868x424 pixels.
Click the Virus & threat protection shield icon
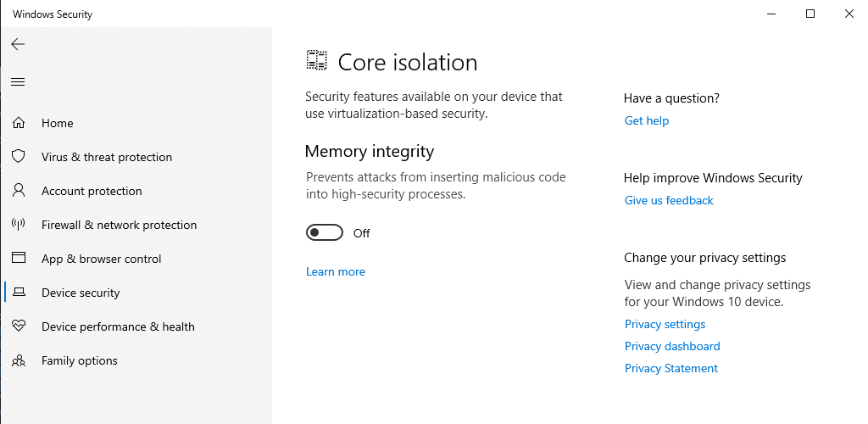point(18,157)
